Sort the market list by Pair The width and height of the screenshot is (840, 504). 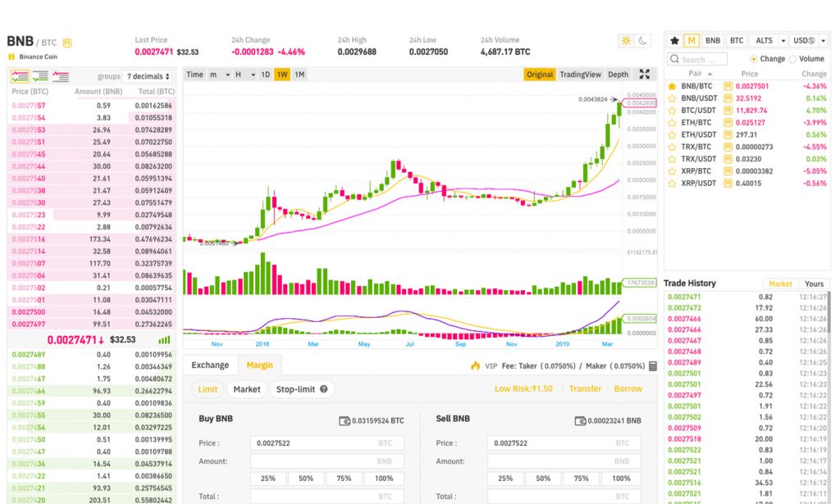point(700,74)
